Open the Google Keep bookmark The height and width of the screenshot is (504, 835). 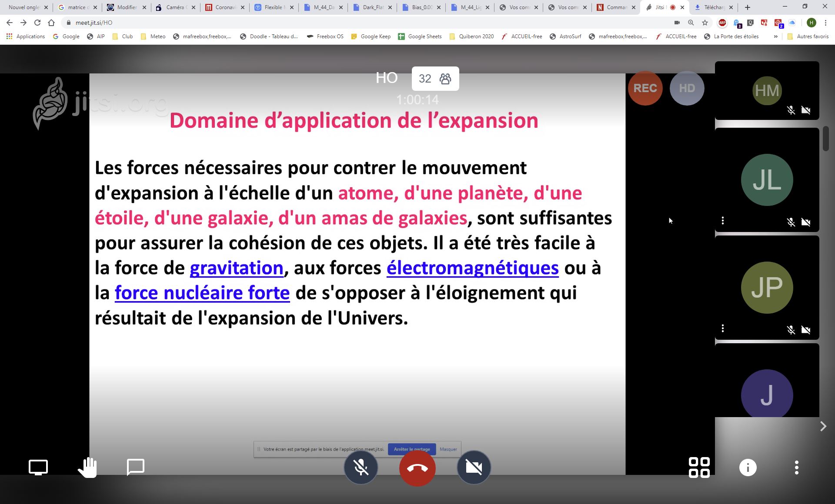point(371,36)
